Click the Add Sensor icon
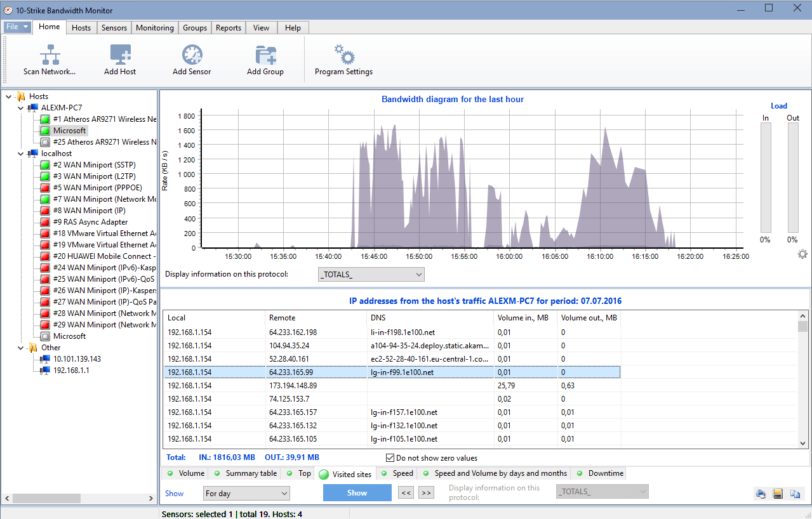The image size is (812, 519). (192, 55)
